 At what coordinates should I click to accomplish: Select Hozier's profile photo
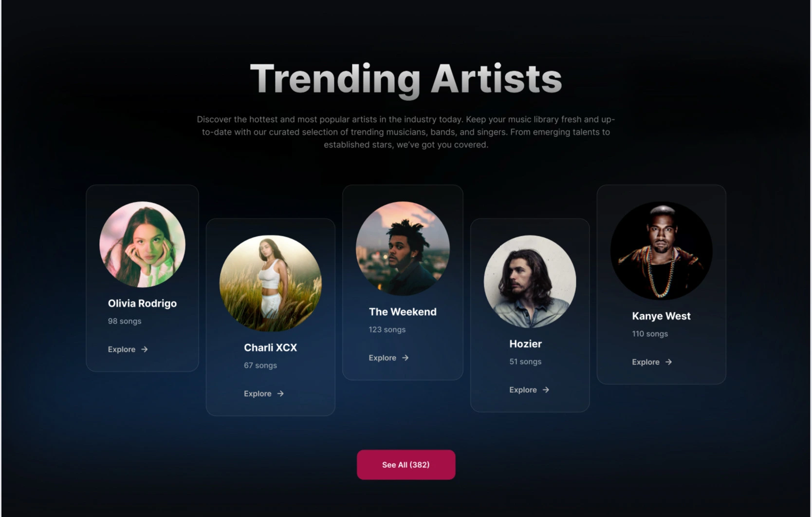click(x=530, y=282)
